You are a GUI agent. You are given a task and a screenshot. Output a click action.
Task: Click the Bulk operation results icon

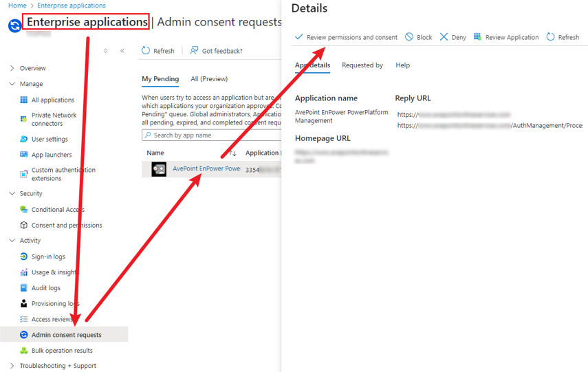click(23, 351)
